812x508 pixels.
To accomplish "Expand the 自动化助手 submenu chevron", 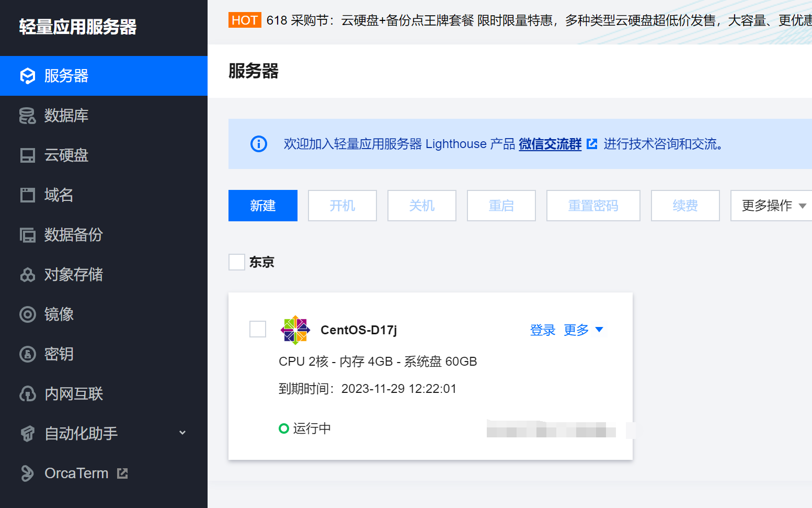I will (x=182, y=433).
